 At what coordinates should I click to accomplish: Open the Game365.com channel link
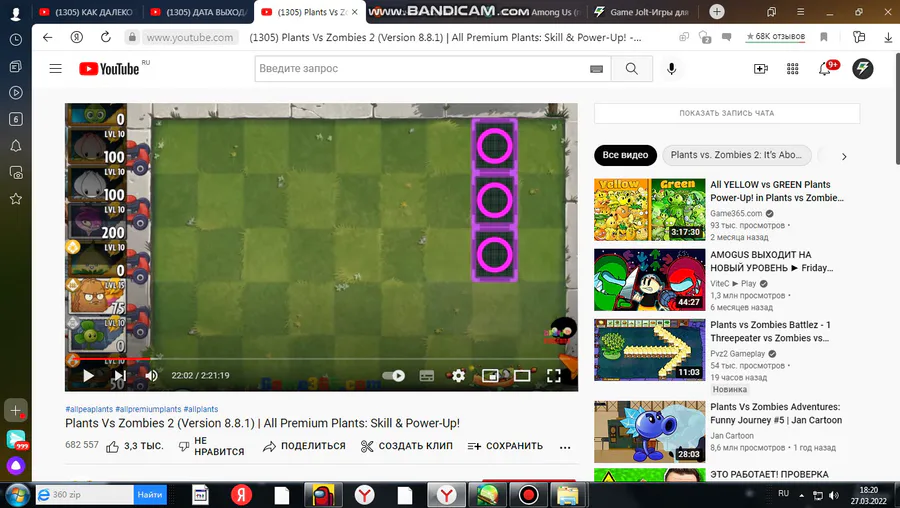(736, 213)
